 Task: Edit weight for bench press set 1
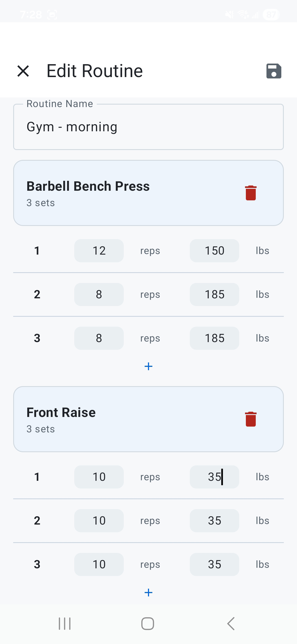(x=214, y=250)
